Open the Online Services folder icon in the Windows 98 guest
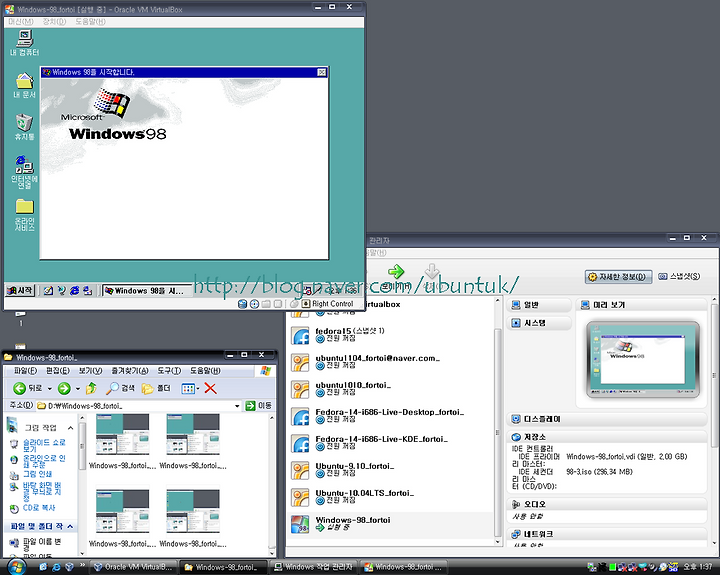Viewport: 720px width, 575px height. [x=24, y=214]
